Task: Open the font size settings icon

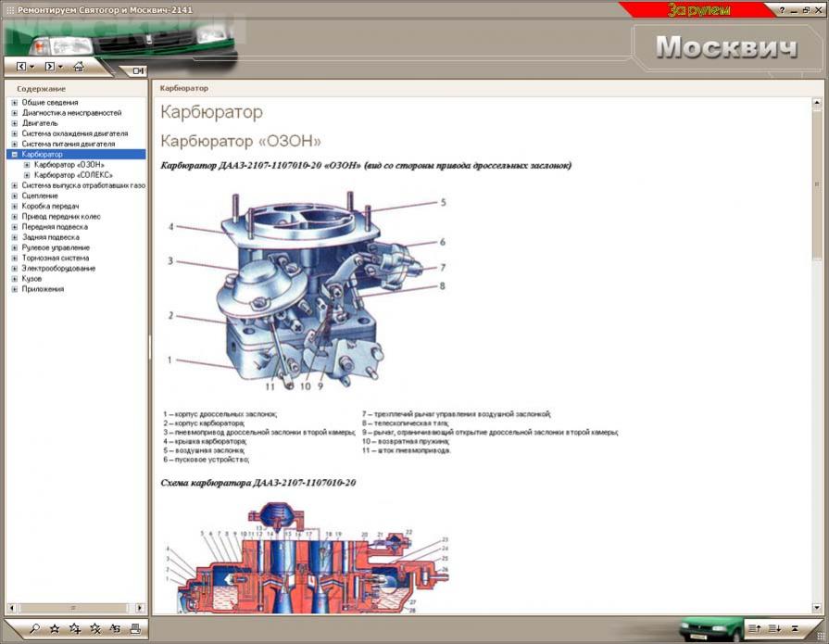Action: [115, 628]
